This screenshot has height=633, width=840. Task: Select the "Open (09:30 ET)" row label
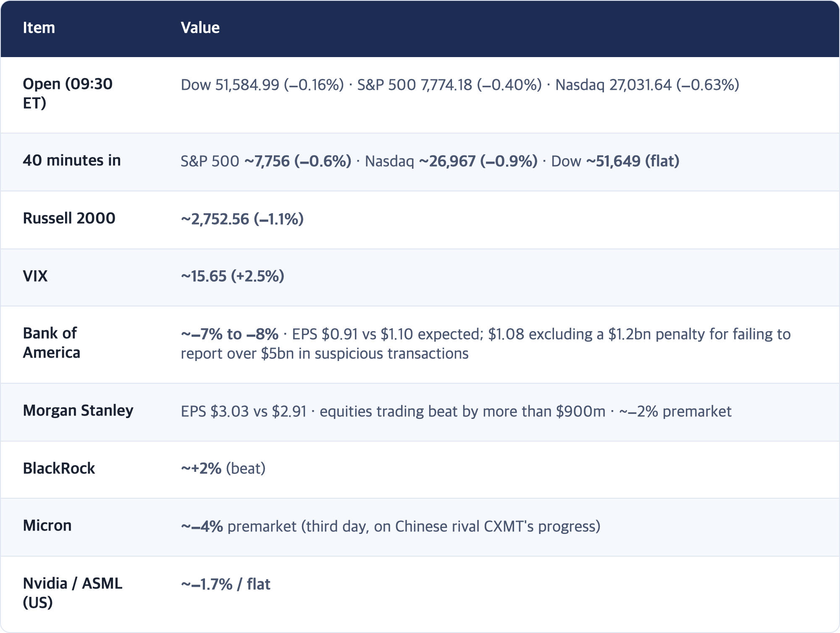coord(68,93)
